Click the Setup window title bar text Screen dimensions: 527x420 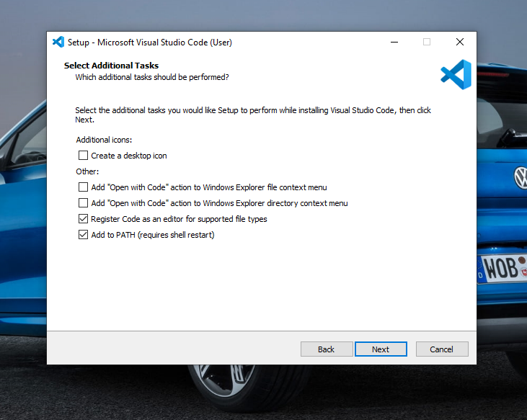pos(150,43)
